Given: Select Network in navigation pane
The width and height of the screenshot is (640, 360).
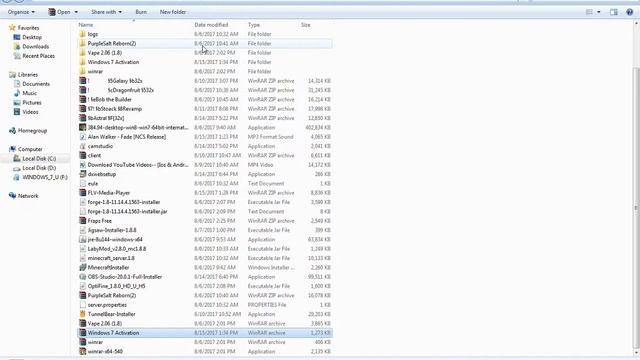Looking at the screenshot, I should click(x=28, y=196).
